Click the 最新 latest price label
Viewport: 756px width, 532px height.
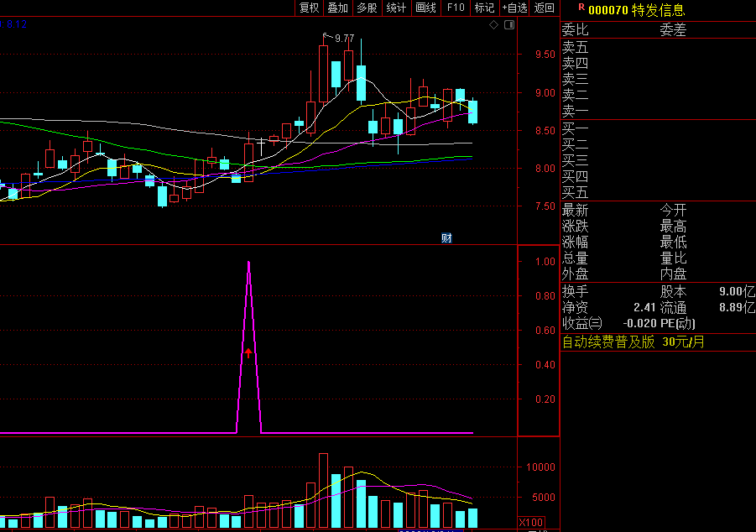[x=576, y=211]
